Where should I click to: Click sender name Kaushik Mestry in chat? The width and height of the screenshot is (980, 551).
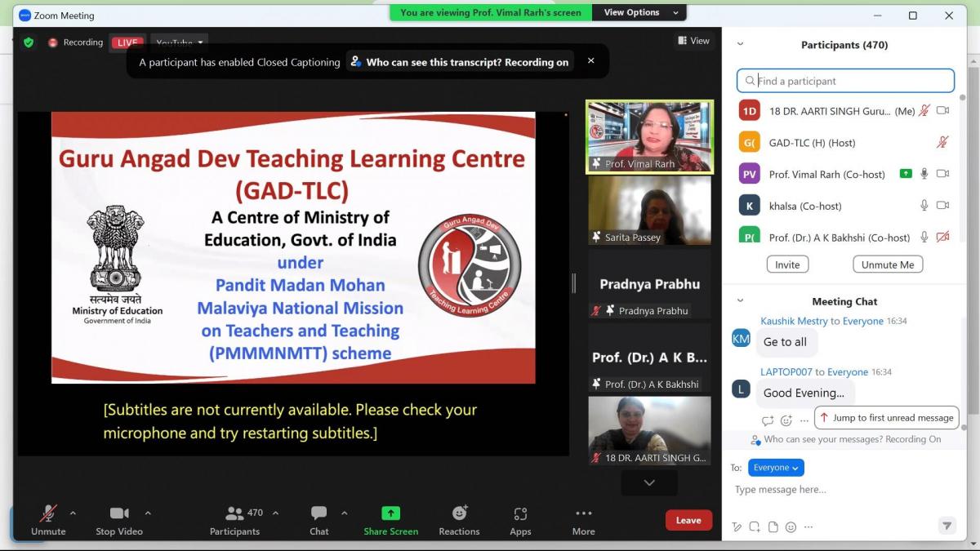click(x=795, y=321)
